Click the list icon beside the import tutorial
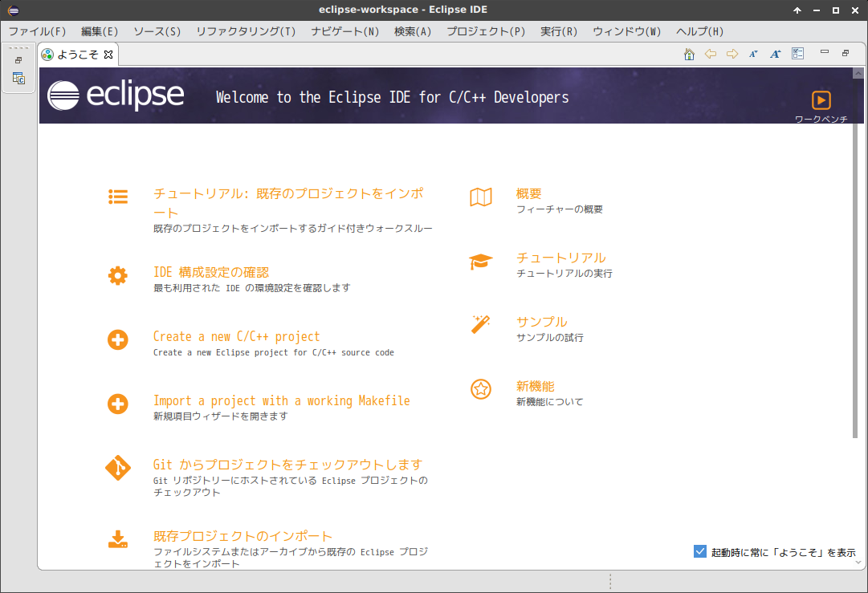The image size is (868, 593). coord(118,197)
